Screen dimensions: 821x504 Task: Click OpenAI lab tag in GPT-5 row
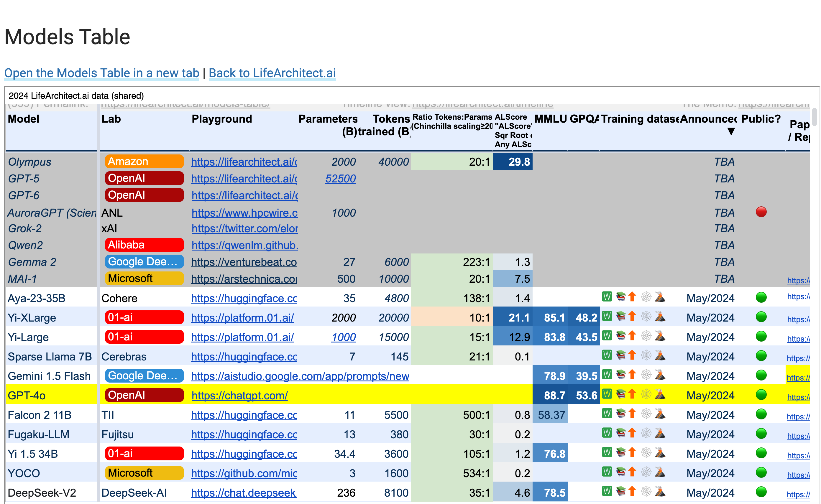(x=144, y=178)
